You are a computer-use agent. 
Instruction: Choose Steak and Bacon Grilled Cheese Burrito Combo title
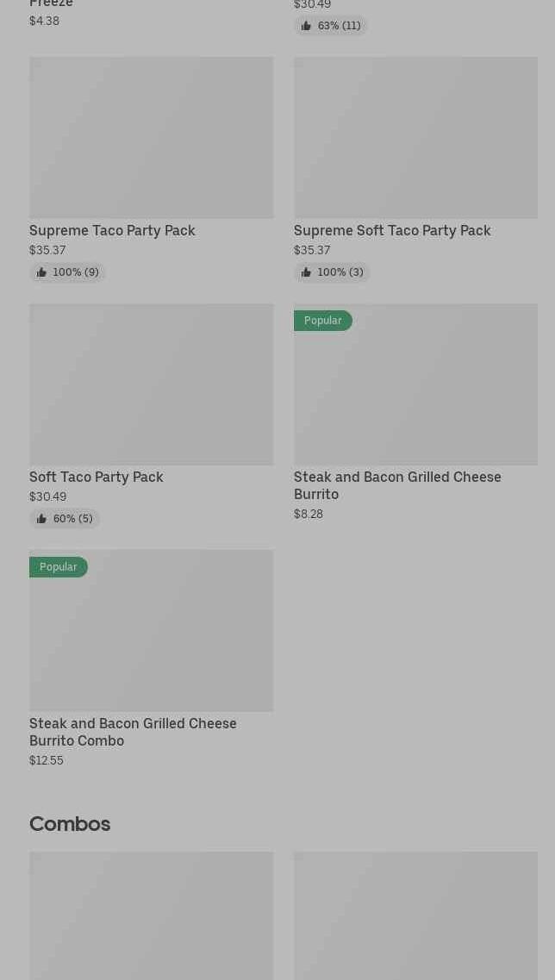133,732
